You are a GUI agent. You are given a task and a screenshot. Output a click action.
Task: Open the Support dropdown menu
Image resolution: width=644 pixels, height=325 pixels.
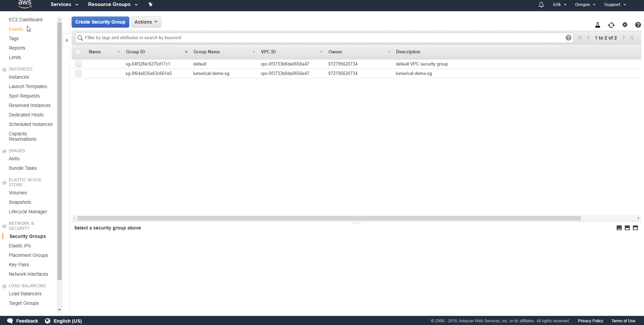click(615, 4)
